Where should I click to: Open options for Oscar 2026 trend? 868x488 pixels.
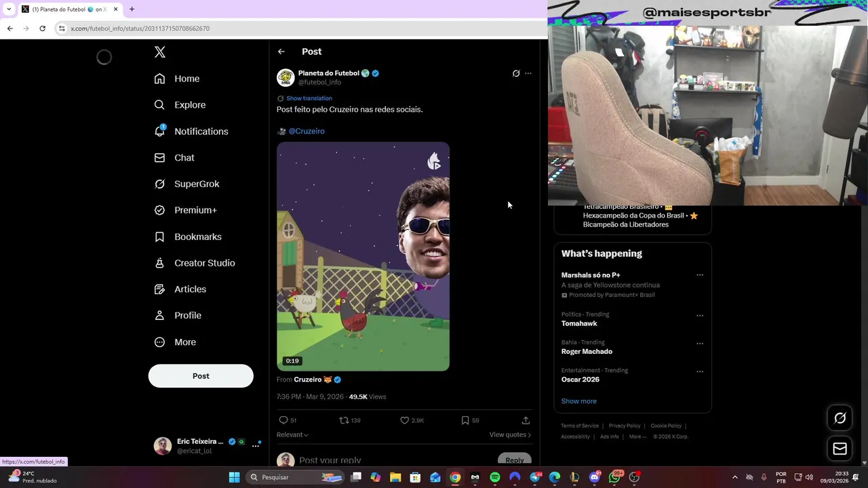pyautogui.click(x=700, y=371)
